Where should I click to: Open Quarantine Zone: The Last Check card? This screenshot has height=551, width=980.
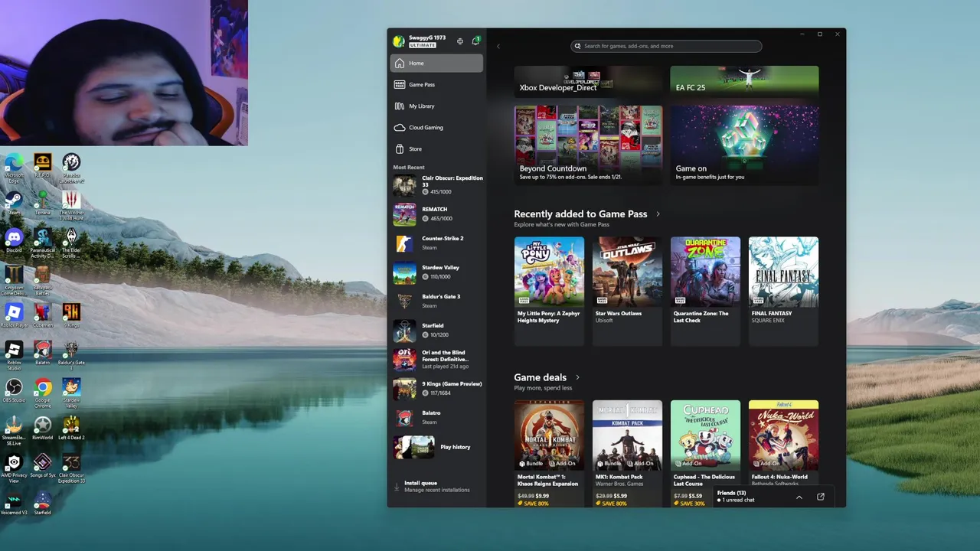705,291
